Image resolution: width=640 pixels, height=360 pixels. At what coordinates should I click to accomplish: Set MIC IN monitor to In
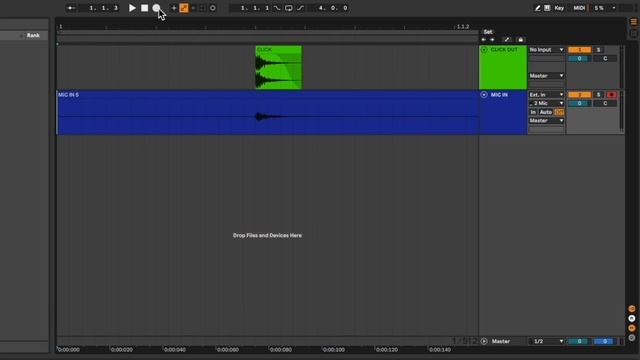tap(533, 112)
